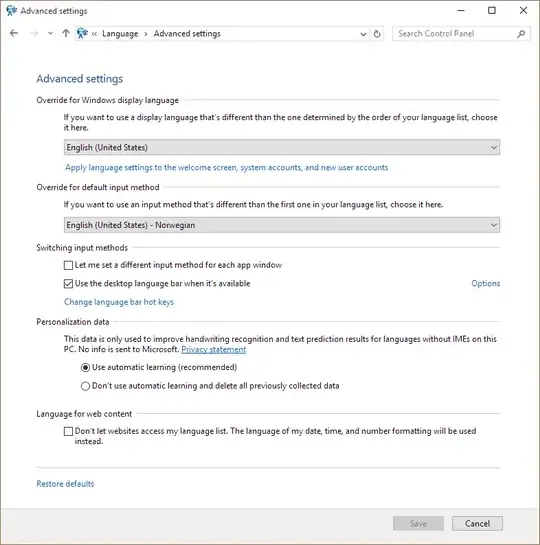Image resolution: width=540 pixels, height=545 pixels.
Task: Open the default input method dropdown
Action: (x=282, y=225)
